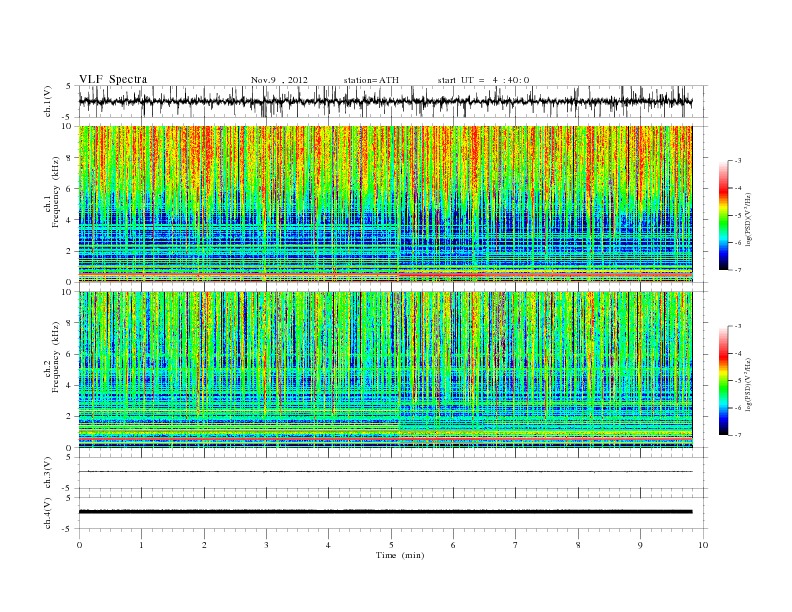Click the ch.3 flat voltage trace
Viewport: 792px width, 612px height.
click(x=385, y=472)
